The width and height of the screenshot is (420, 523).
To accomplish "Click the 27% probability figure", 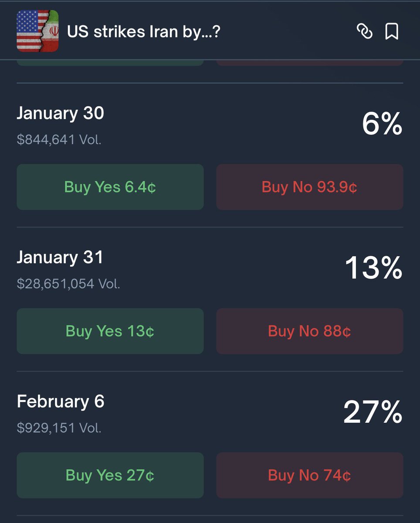I will tap(373, 412).
